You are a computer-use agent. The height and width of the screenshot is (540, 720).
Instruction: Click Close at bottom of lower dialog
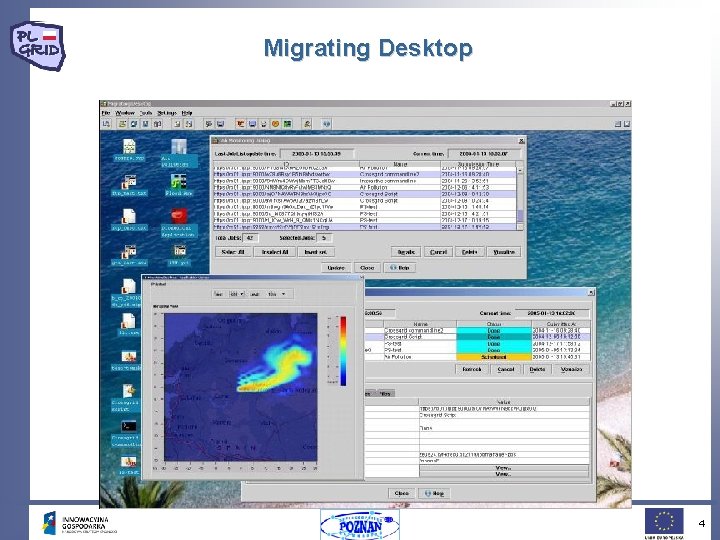tap(401, 493)
